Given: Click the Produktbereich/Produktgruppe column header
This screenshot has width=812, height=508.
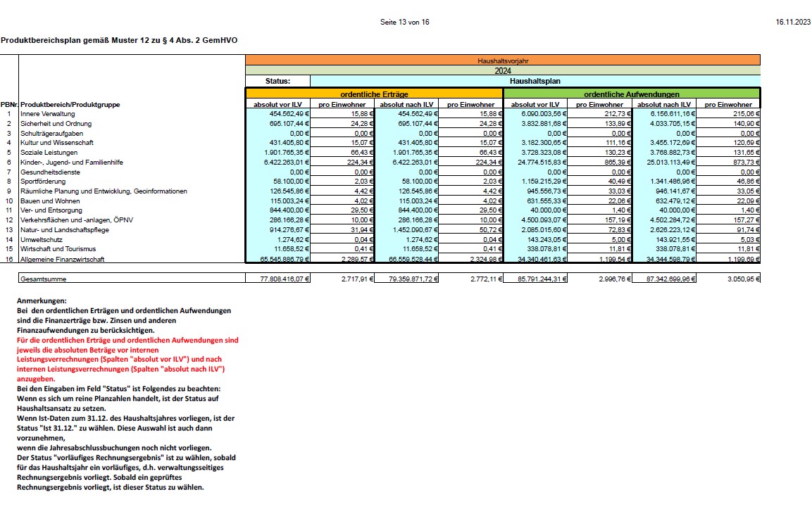Looking at the screenshot, I should (70, 105).
